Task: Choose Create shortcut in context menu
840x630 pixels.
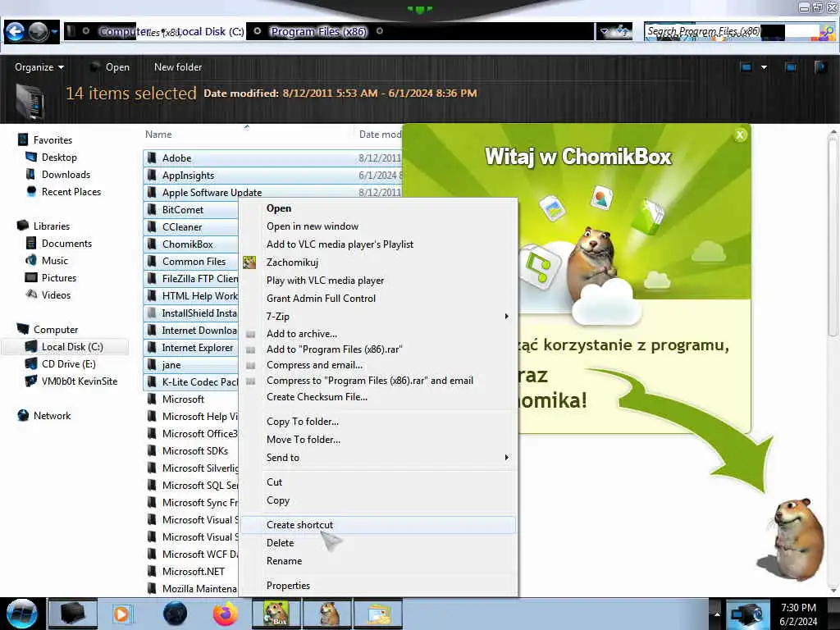Action: [378, 525]
